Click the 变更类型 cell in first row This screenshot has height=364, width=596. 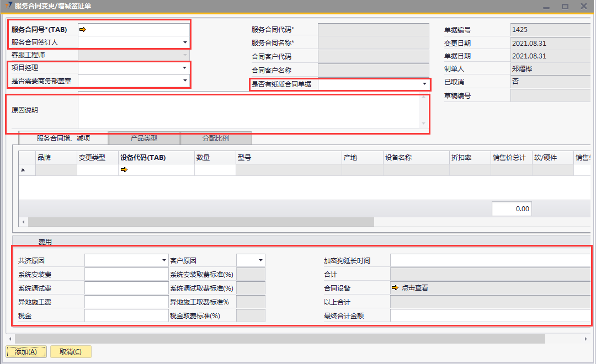click(97, 170)
